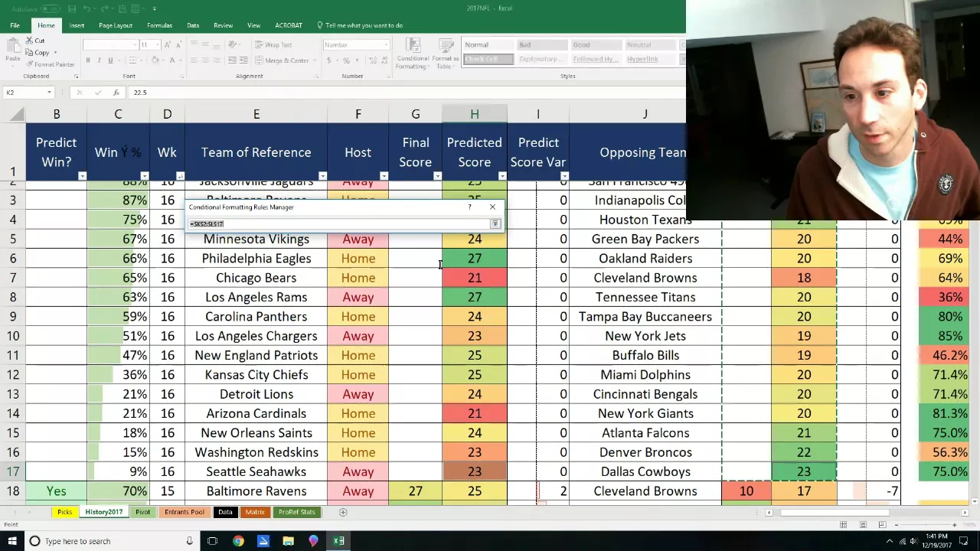This screenshot has width=980, height=551.
Task: Open Google Chrome from the taskbar
Action: [238, 541]
